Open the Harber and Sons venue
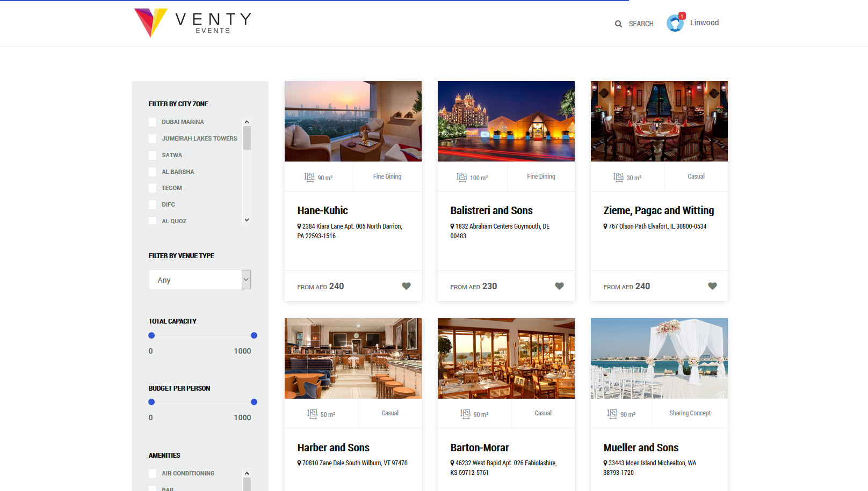 pyautogui.click(x=333, y=448)
